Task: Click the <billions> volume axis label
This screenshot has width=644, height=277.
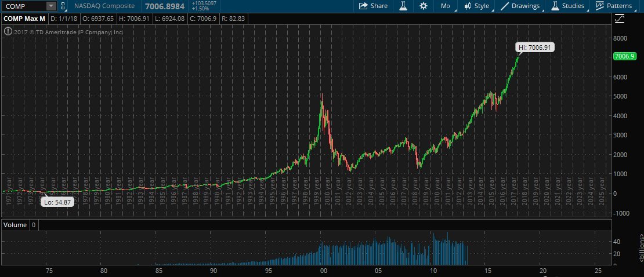Action: (641, 248)
